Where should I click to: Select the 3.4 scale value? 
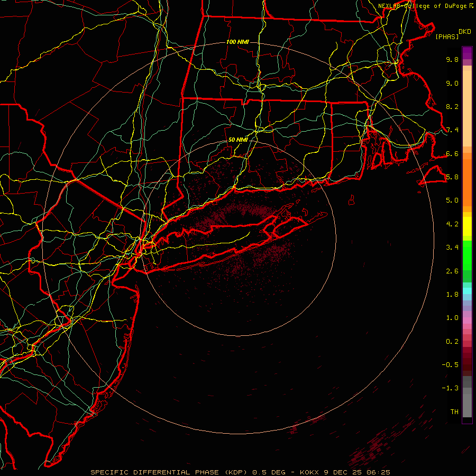point(452,248)
